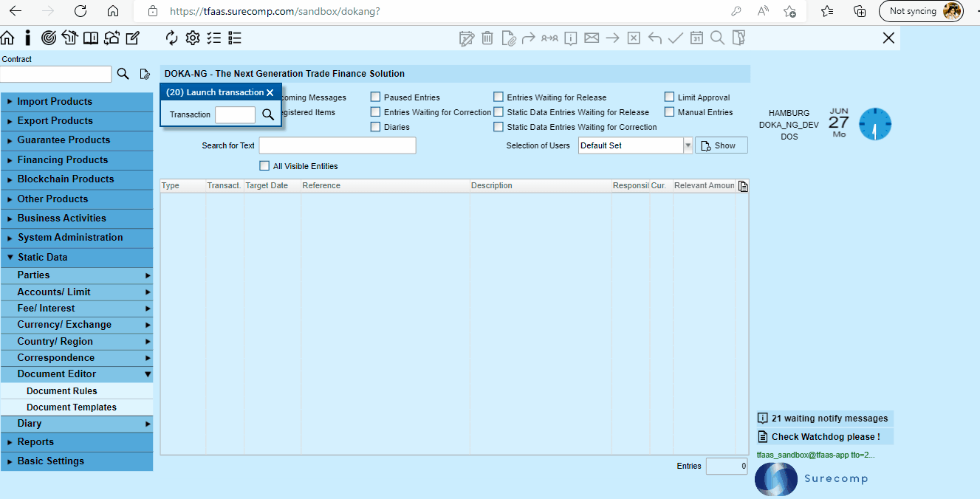The width and height of the screenshot is (980, 499).
Task: Refresh using the circular arrows icon
Action: 172,38
